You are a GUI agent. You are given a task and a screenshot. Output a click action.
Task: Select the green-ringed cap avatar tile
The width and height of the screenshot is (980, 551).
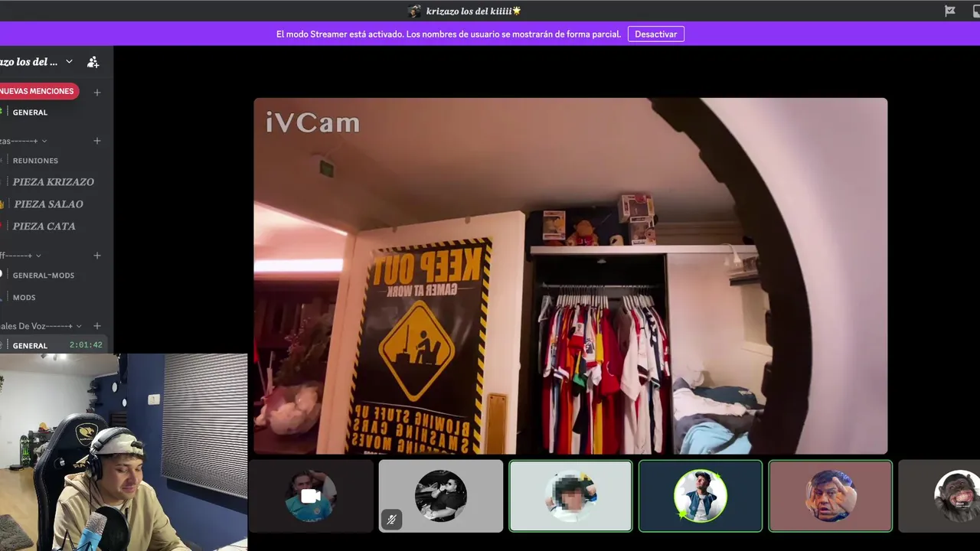(x=701, y=496)
